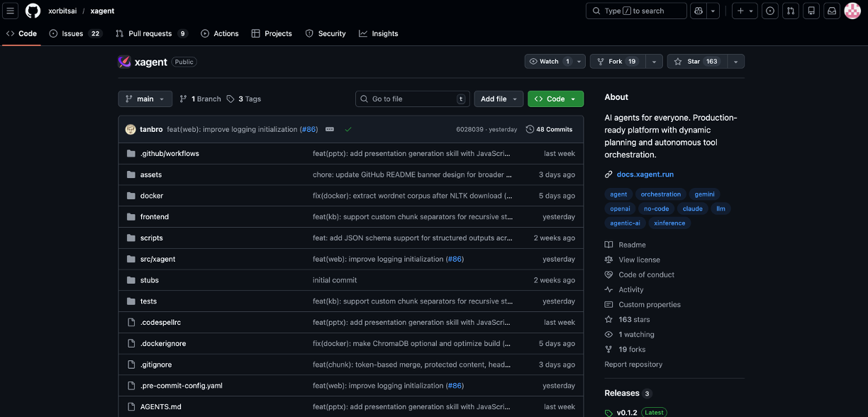Click the green verified commit checkmark
This screenshot has height=417, width=868.
click(x=348, y=129)
